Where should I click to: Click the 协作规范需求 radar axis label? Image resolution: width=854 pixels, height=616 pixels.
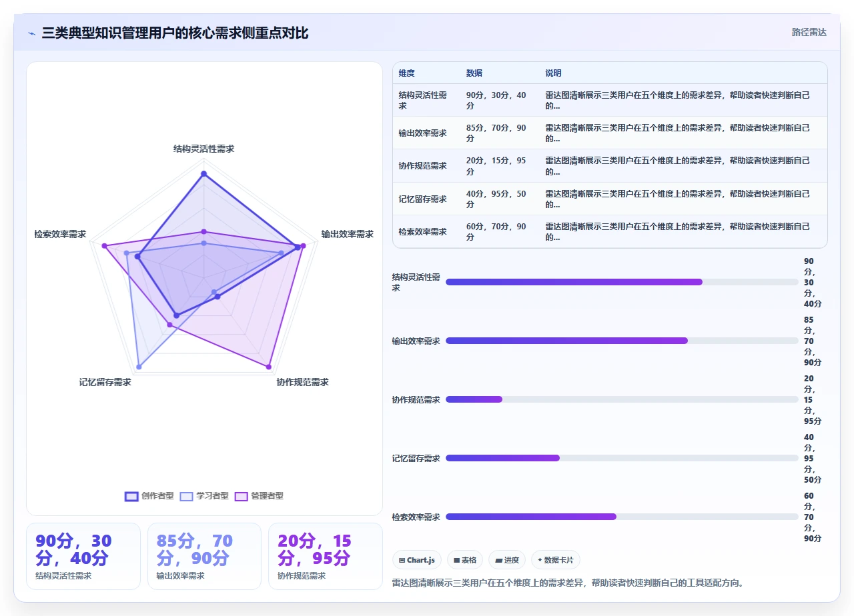click(x=303, y=382)
